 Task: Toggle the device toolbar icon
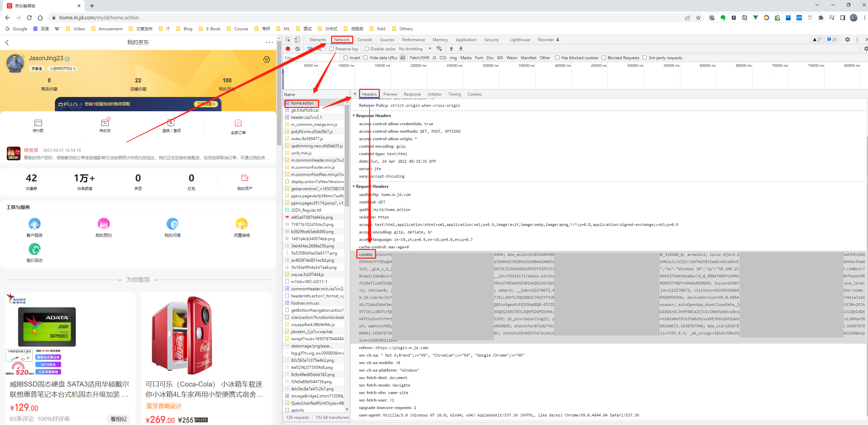tap(297, 39)
